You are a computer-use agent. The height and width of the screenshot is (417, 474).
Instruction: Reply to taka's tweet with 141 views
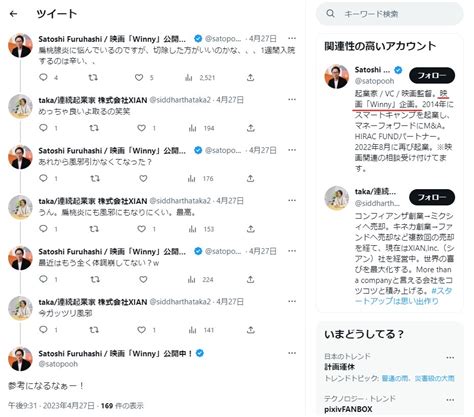coord(43,330)
